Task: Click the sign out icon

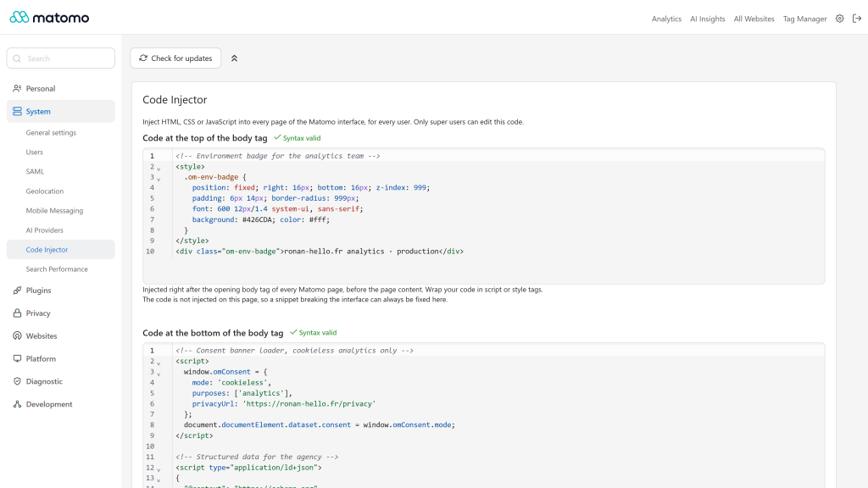Action: [857, 19]
